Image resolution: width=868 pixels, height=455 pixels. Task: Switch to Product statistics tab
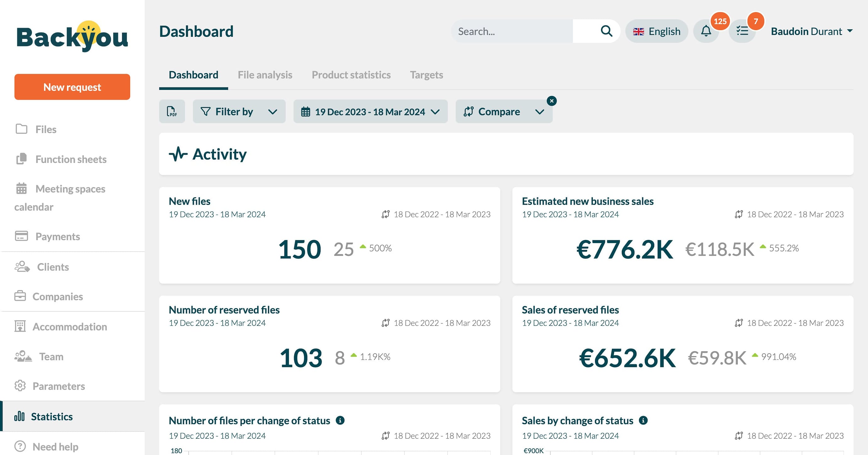point(351,75)
